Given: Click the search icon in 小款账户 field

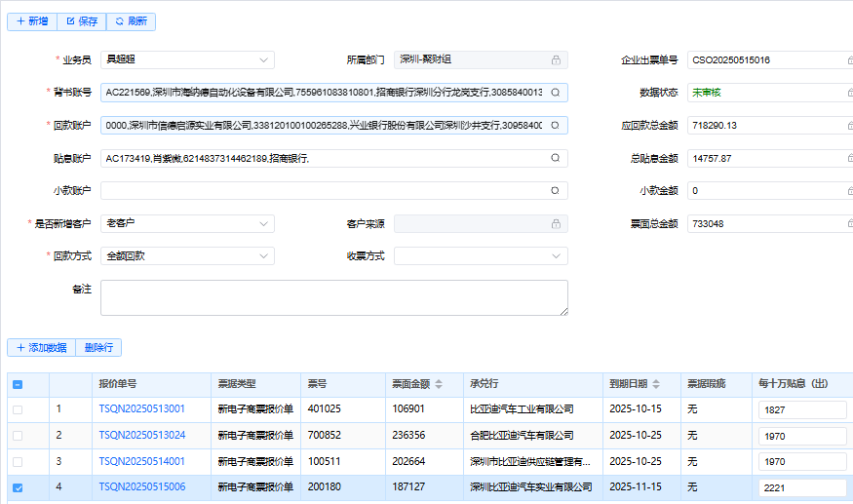Looking at the screenshot, I should point(556,191).
